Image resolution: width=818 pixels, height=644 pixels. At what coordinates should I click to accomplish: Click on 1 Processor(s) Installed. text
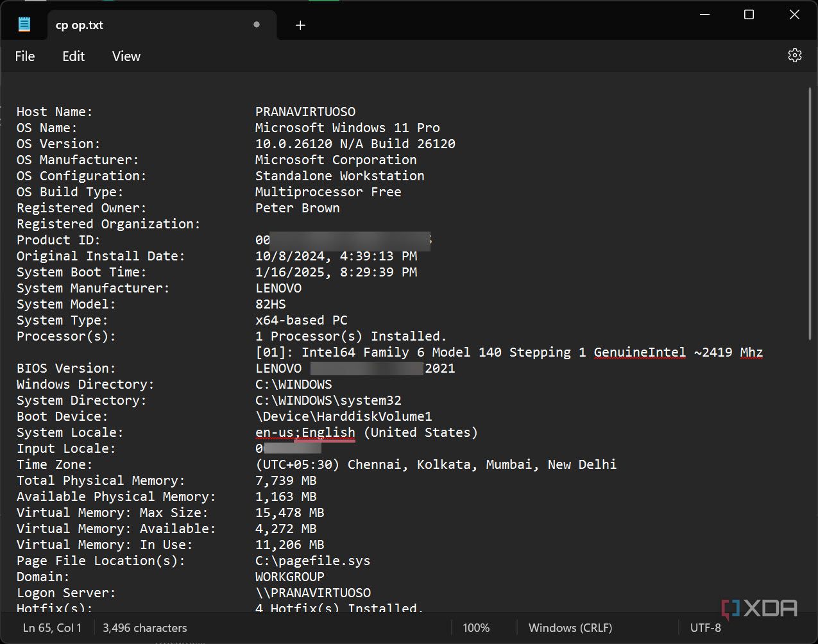352,336
